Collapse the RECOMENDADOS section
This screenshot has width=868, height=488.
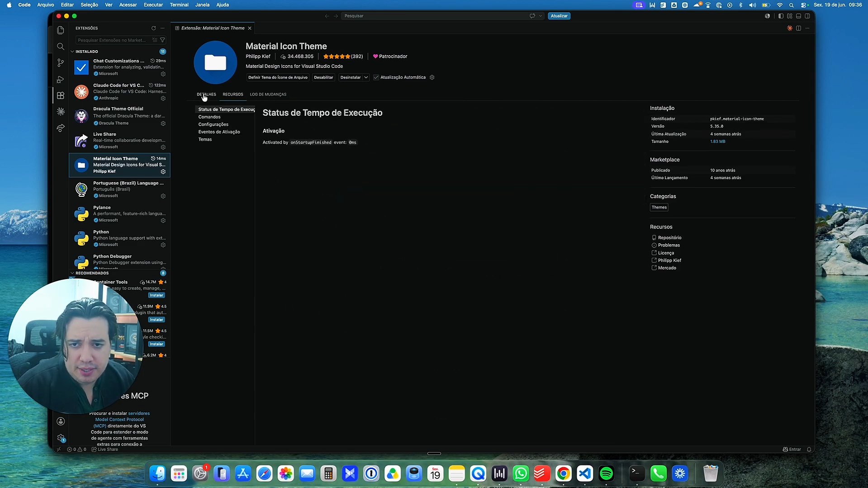tap(72, 273)
